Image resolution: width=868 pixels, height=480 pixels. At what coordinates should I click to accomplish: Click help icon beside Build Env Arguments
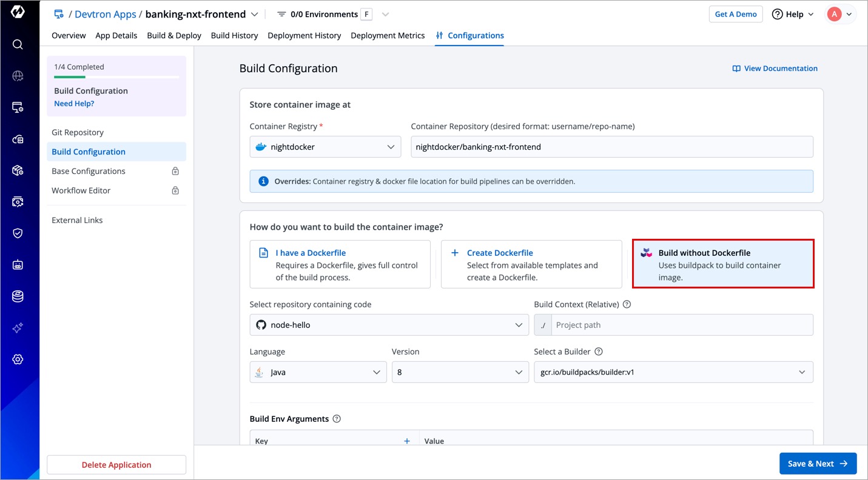[337, 419]
